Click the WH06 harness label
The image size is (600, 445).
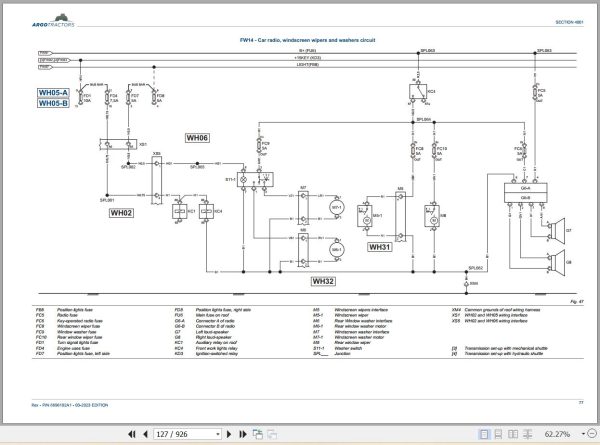coord(197,138)
